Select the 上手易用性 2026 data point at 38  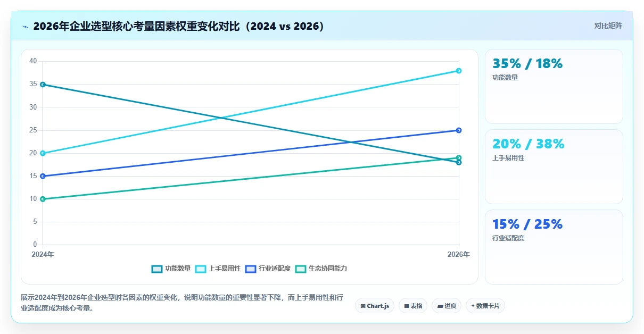[459, 71]
